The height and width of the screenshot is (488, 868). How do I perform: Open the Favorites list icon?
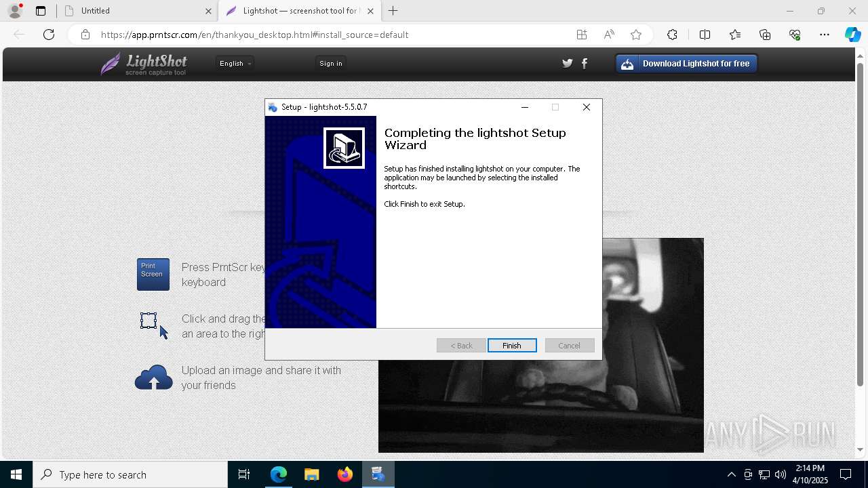[x=735, y=35]
